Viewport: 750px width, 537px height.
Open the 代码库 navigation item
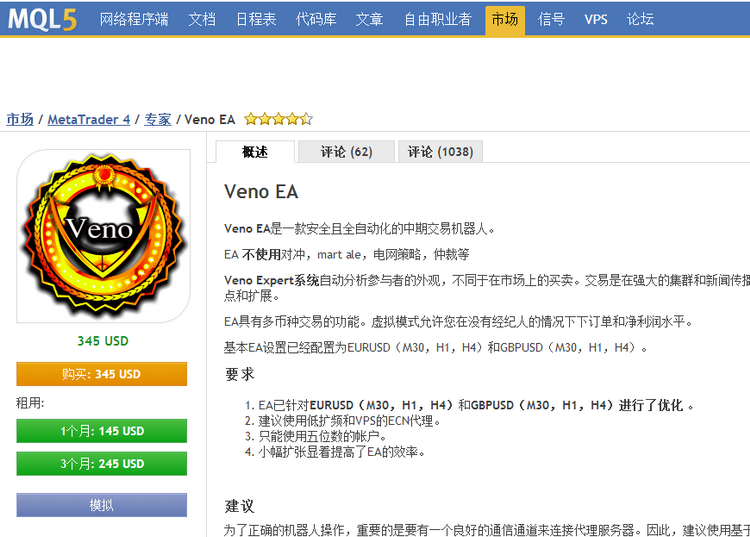point(316,19)
